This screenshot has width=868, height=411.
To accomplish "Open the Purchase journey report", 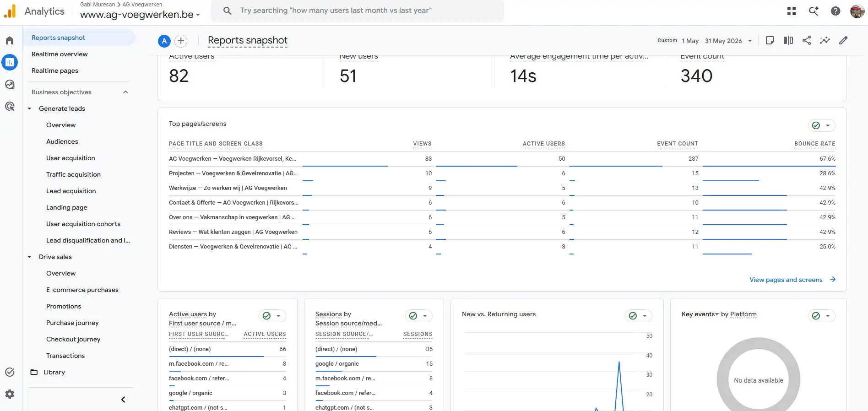I will click(72, 323).
